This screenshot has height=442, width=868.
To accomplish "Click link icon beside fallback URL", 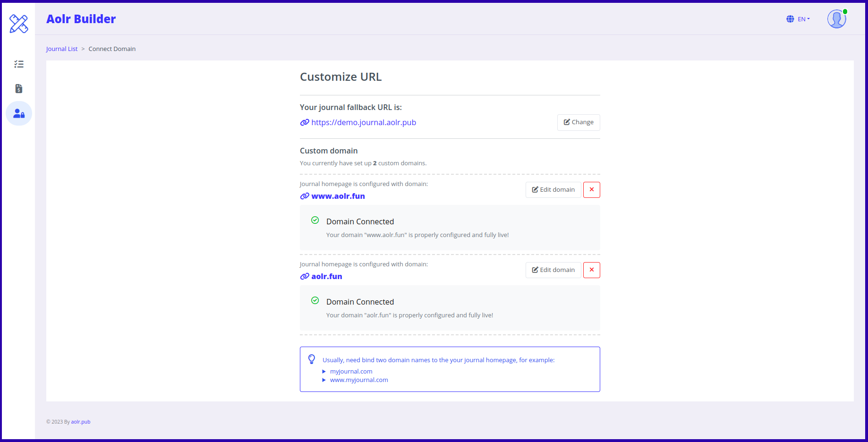I will [x=305, y=123].
